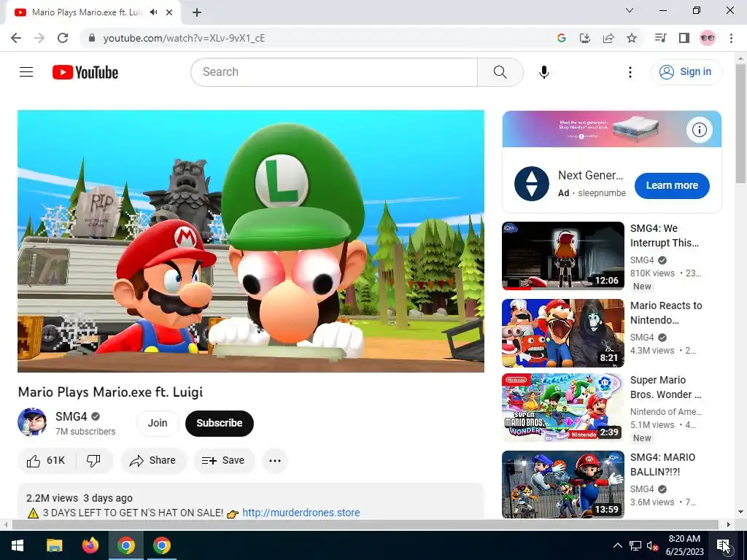Click 'Nintendo of Ame…' channel name
747x560 pixels.
tap(666, 412)
